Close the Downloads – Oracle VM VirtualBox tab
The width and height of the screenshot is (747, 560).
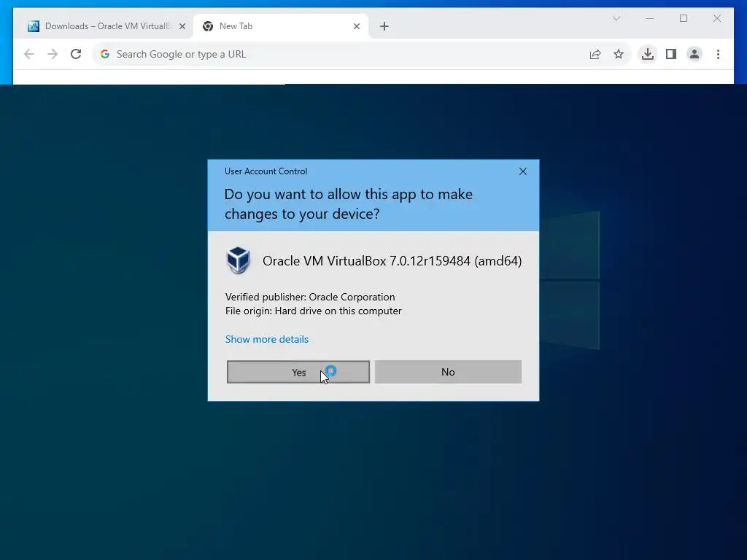point(182,26)
